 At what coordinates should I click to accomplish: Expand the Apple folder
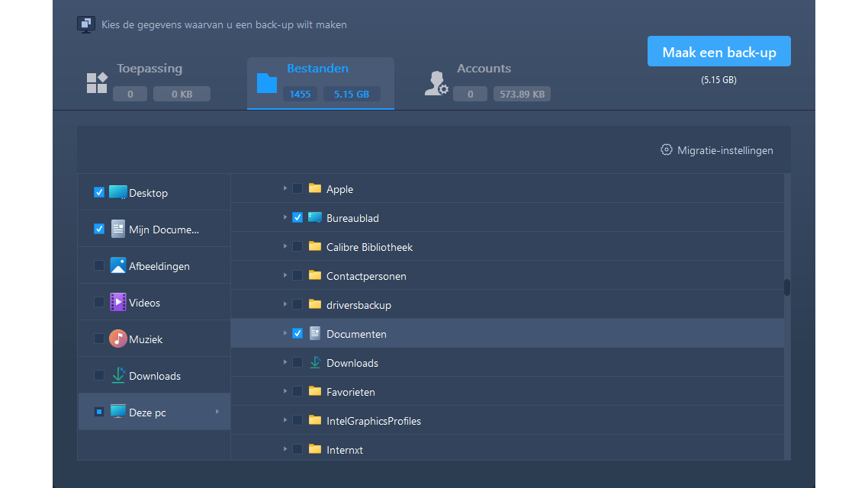[x=285, y=188]
